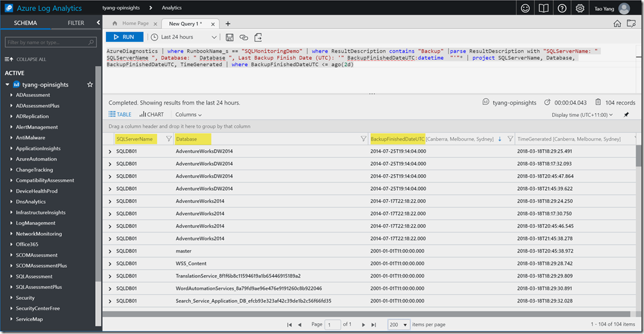
Task: Click the Azure Log Analytics logo
Action: (8, 8)
